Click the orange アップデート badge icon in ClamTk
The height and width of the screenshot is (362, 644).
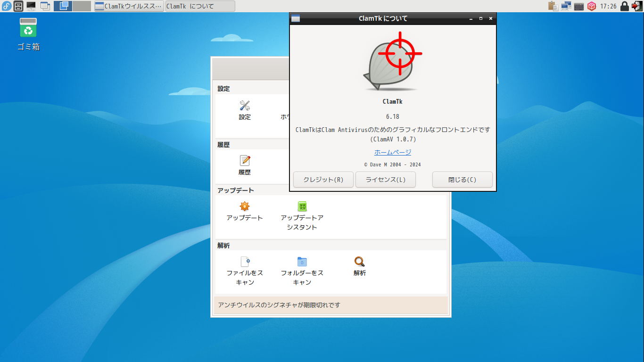[245, 206]
